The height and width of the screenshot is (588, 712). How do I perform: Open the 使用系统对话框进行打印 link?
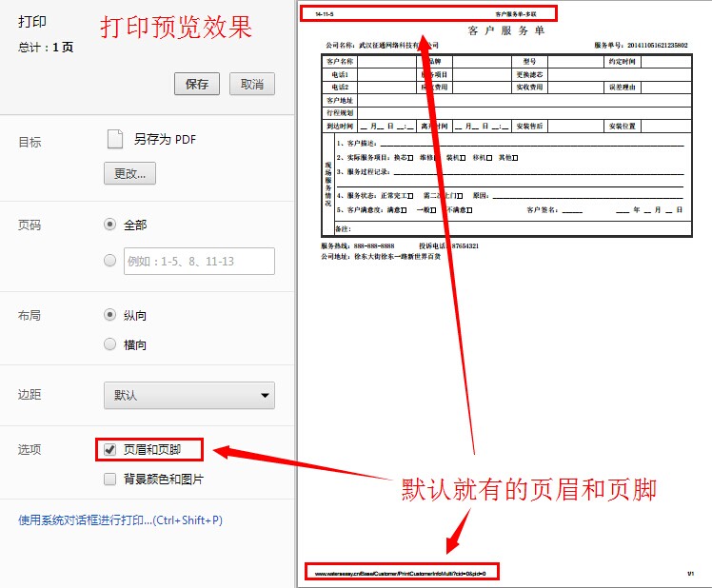point(121,520)
